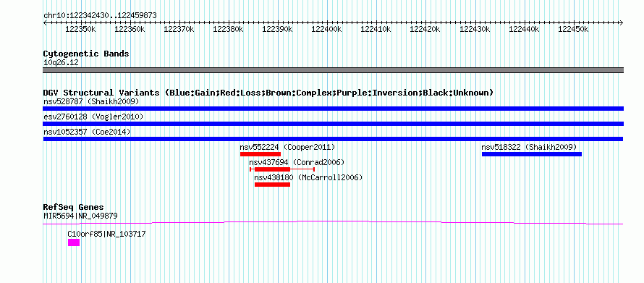Image resolution: width=644 pixels, height=283 pixels.
Task: Click the Cytogenetic Bands track title
Action: [86, 54]
